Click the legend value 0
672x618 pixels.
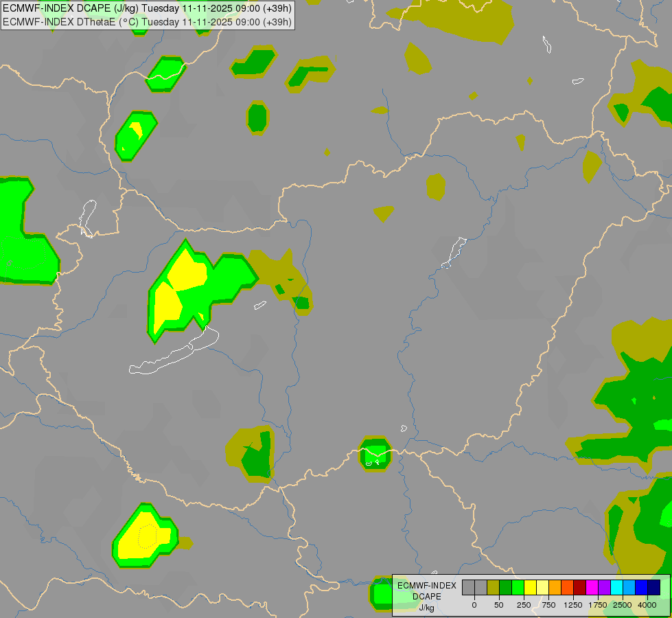474,605
